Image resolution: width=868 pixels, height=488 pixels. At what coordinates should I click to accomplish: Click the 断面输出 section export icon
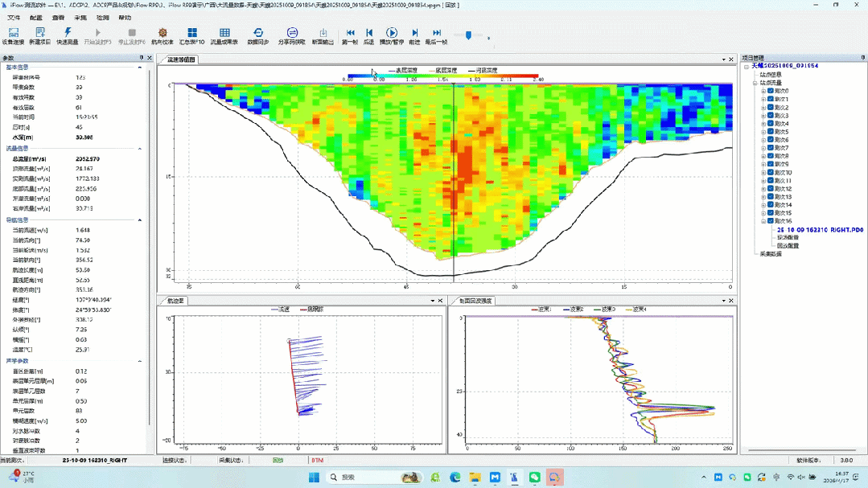pos(323,33)
